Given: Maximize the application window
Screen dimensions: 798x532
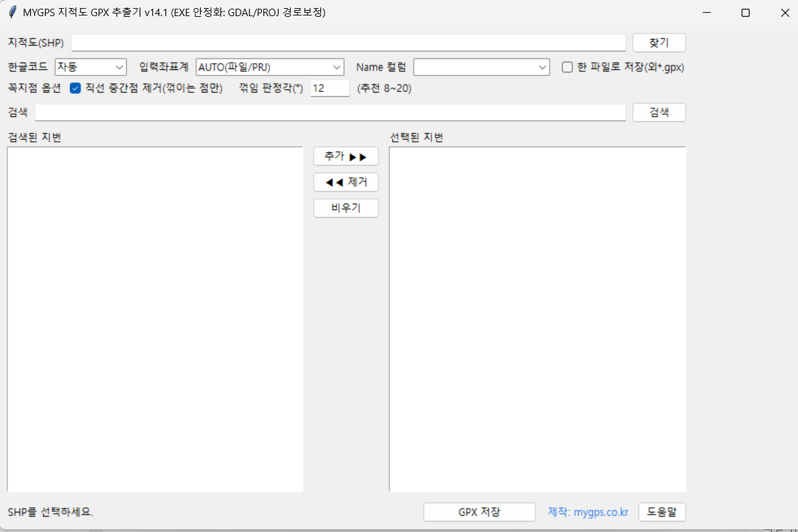Looking at the screenshot, I should click(745, 13).
